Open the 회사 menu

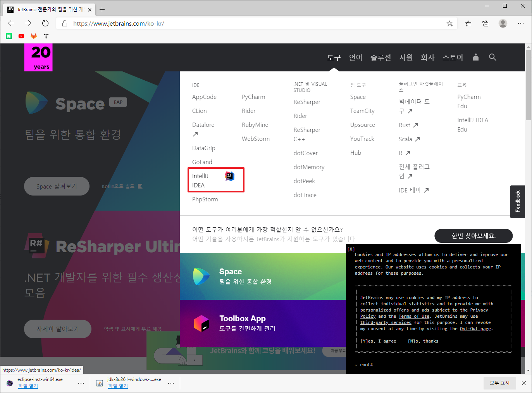tap(428, 57)
